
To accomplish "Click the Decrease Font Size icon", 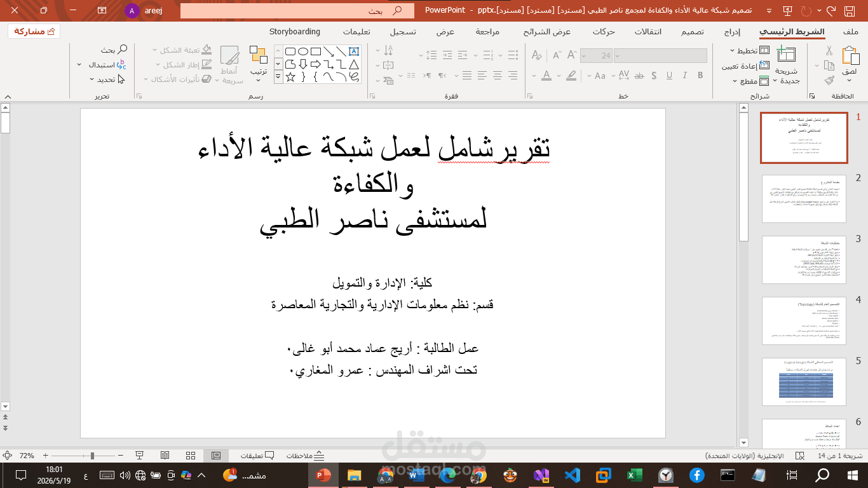I will pos(557,55).
